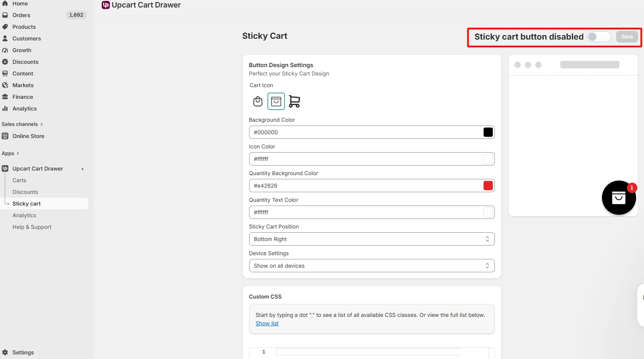The image size is (644, 359).
Task: Click the Settings gear icon
Action: click(5, 352)
